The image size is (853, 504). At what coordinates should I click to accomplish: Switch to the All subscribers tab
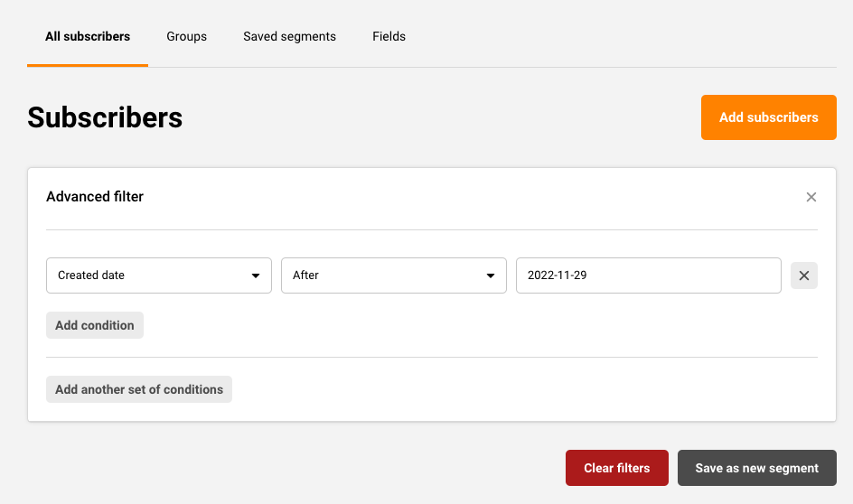pyautogui.click(x=88, y=37)
